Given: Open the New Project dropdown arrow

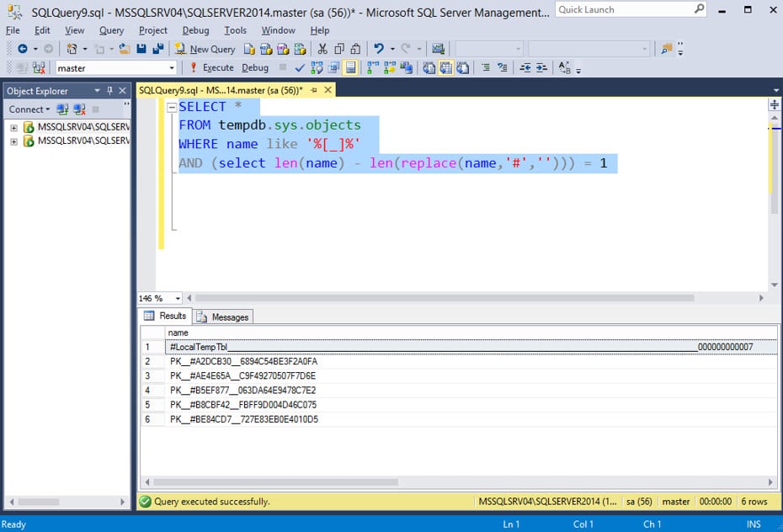Looking at the screenshot, I should point(85,49).
